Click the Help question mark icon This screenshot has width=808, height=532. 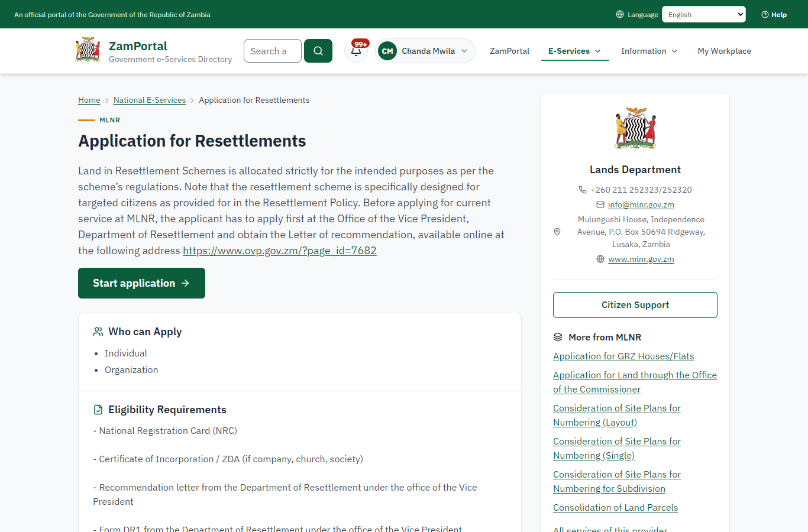click(x=765, y=14)
